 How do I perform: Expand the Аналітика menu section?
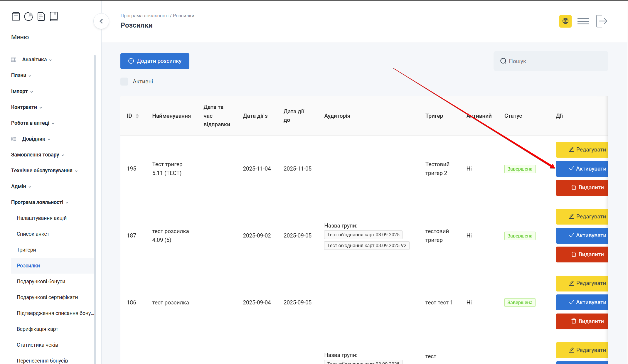34,60
